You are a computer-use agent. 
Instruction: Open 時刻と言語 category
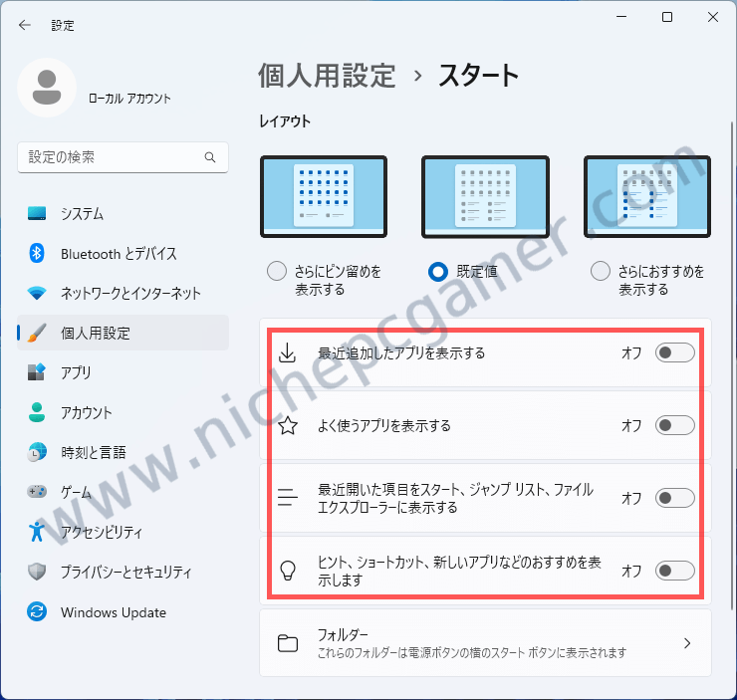pyautogui.click(x=123, y=452)
